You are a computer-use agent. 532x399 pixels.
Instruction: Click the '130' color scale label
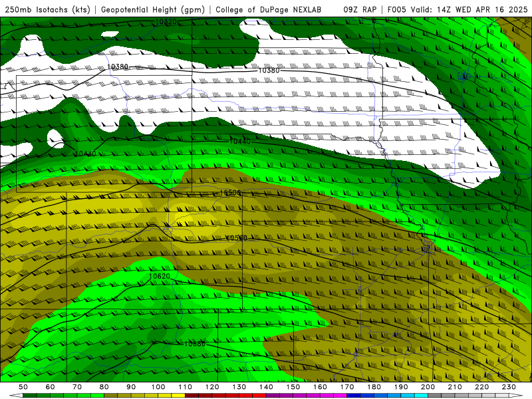pos(239,387)
